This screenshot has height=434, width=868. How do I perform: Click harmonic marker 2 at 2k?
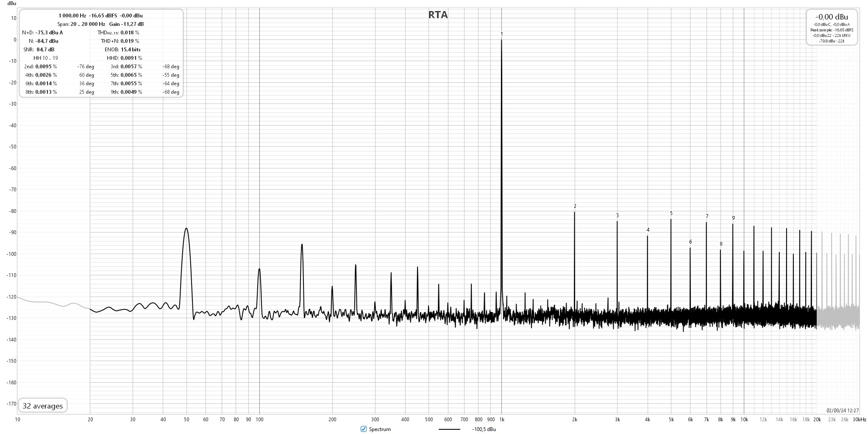click(x=575, y=206)
